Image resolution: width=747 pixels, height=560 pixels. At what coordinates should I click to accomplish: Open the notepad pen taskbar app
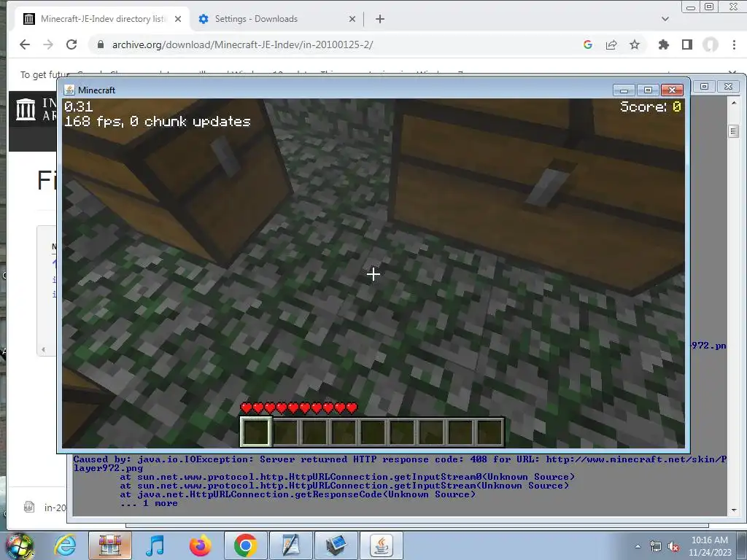[290, 545]
